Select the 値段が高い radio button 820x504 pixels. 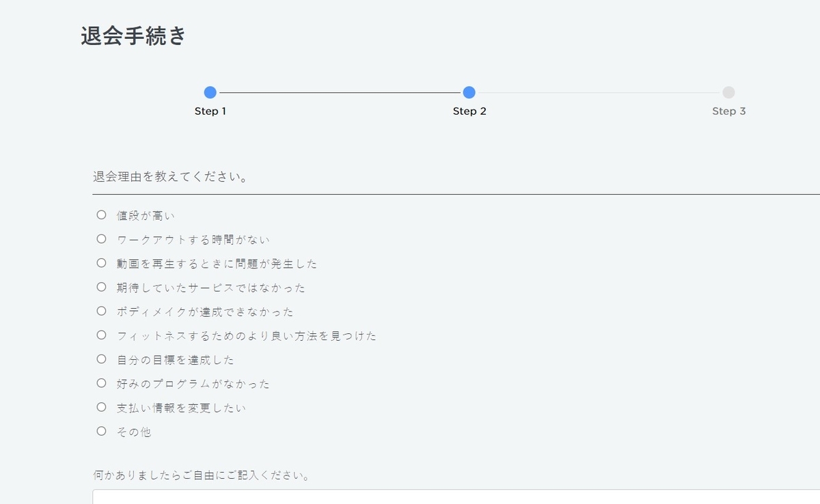(x=101, y=215)
